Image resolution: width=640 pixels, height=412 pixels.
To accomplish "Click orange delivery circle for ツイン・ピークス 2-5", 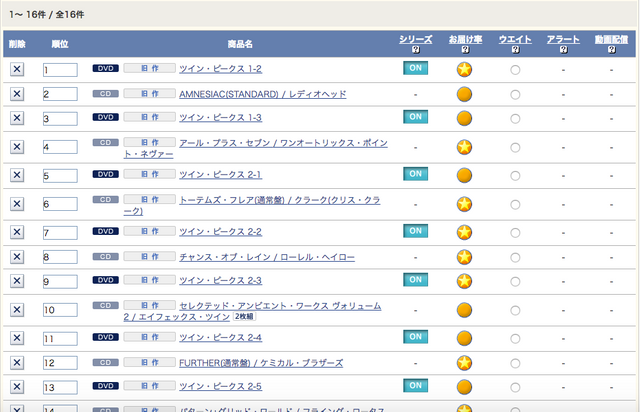I will click(464, 387).
